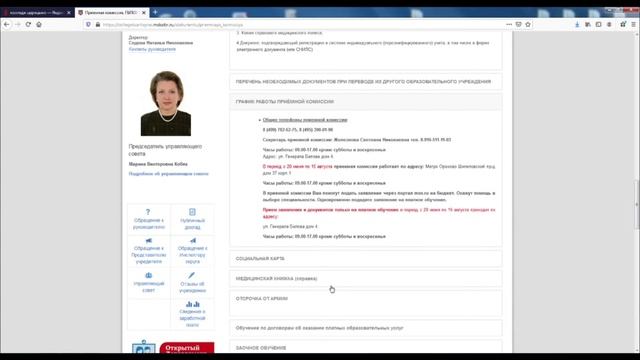
Task: Expand the ОТСРОЧКА ОТ АРМИИ section
Action: [x=366, y=303]
